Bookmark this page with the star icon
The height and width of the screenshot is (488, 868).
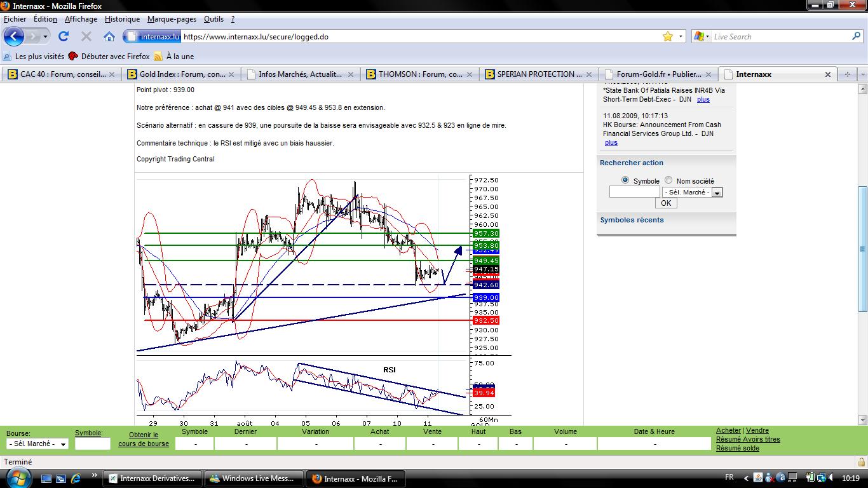tap(667, 36)
